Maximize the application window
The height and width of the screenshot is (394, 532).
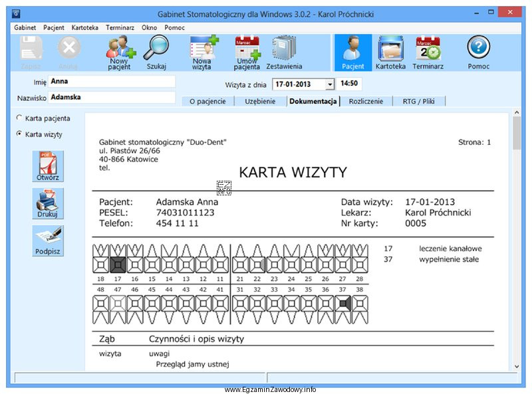point(491,13)
